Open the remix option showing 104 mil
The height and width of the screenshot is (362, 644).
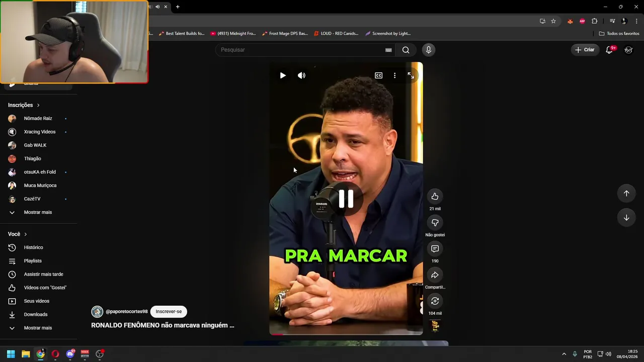point(435,301)
